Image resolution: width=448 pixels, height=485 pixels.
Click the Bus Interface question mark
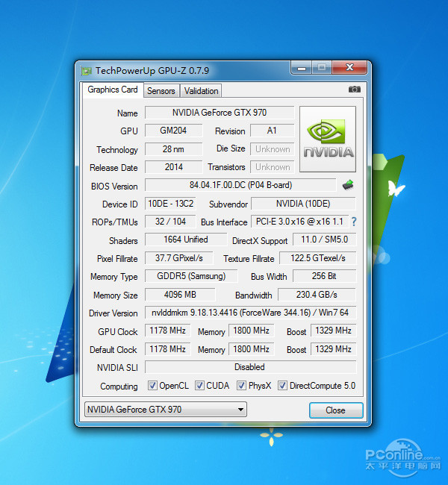point(354,222)
